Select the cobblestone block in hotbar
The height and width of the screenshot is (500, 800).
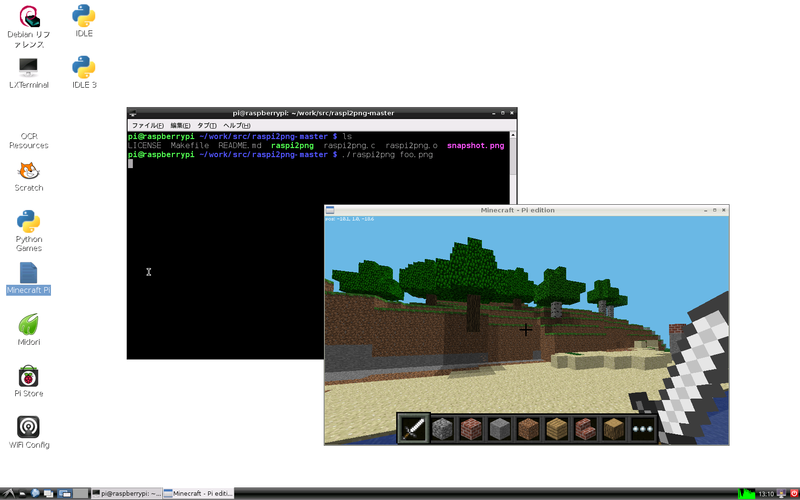coord(442,429)
